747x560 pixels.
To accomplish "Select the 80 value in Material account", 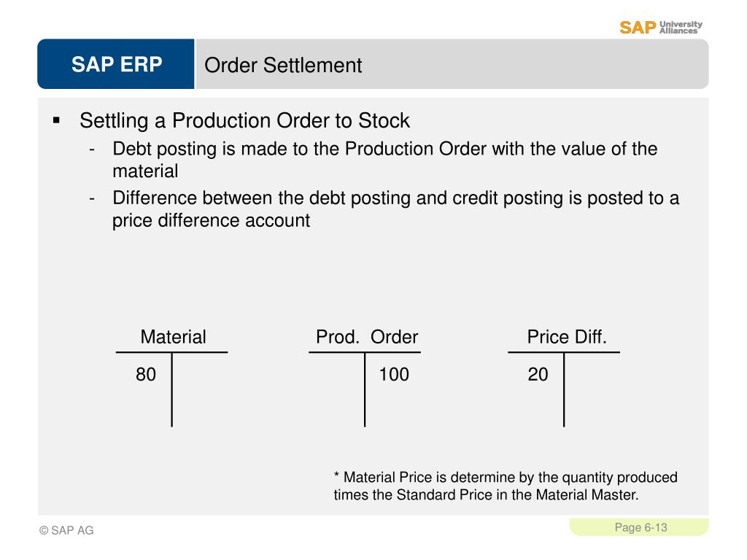I will (146, 374).
